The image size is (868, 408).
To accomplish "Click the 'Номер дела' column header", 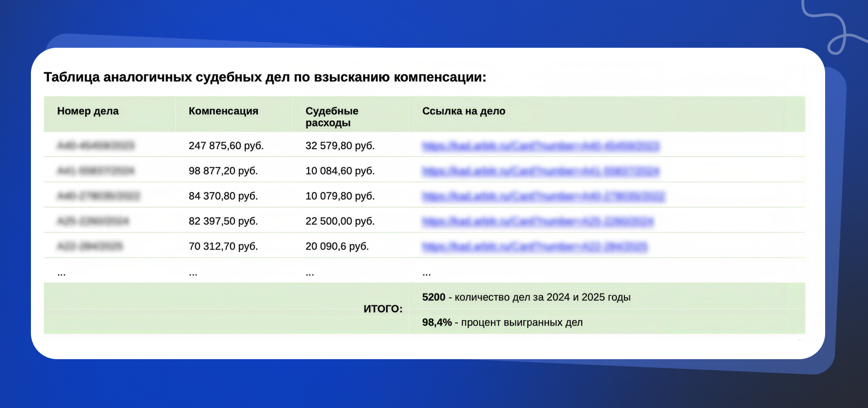I will point(88,111).
